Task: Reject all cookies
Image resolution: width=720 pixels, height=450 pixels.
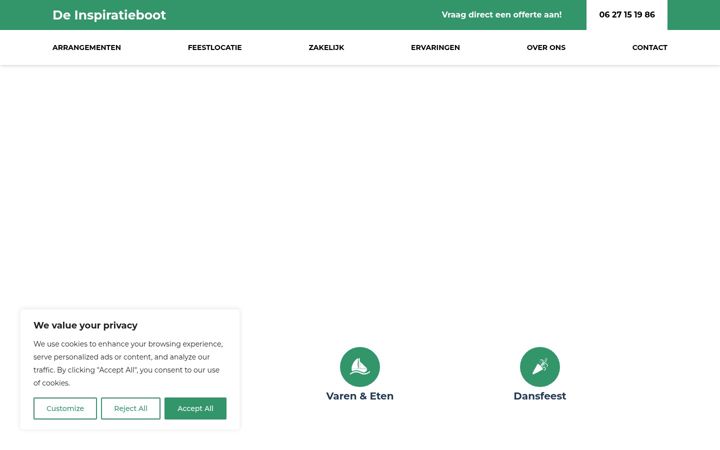Action: click(131, 408)
